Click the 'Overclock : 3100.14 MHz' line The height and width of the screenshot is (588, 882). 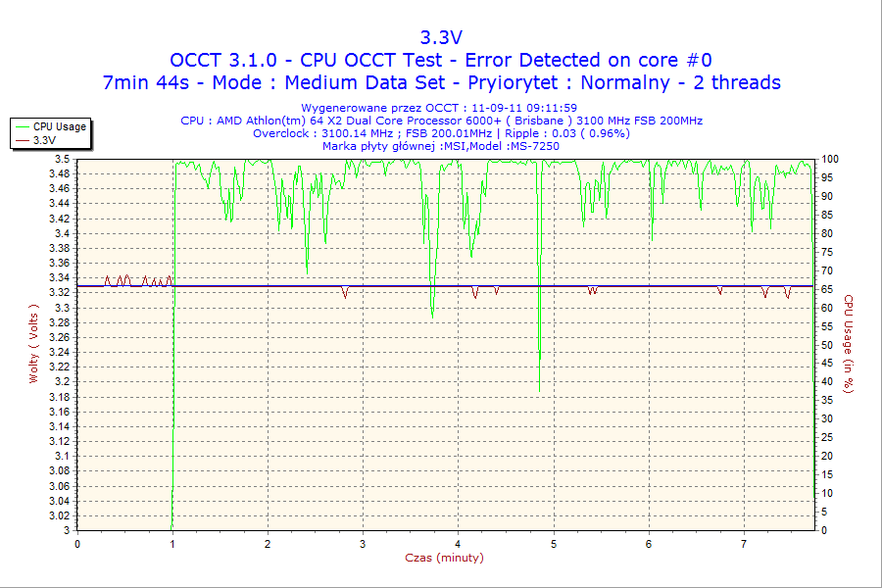tap(441, 133)
